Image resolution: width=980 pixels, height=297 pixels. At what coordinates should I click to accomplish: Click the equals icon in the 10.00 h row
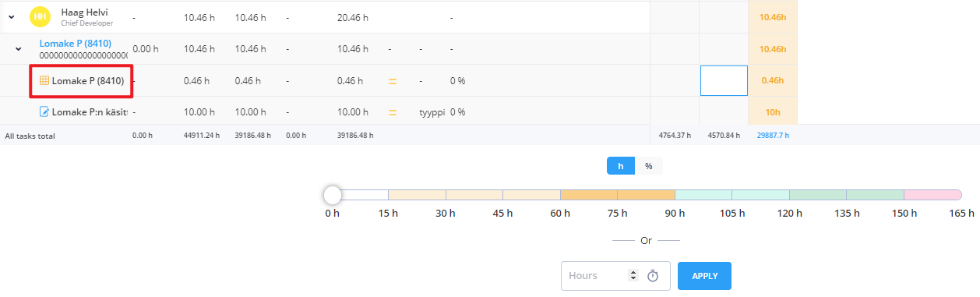point(393,111)
